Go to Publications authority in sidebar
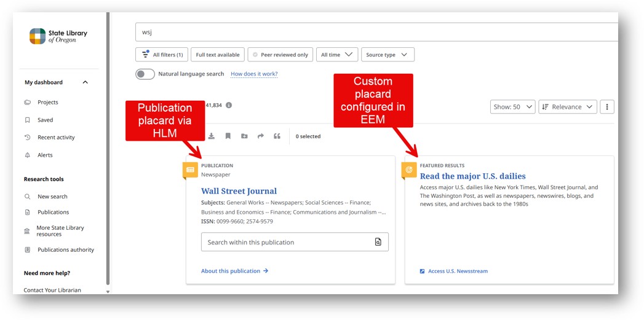This screenshot has height=320, width=644. [x=65, y=250]
